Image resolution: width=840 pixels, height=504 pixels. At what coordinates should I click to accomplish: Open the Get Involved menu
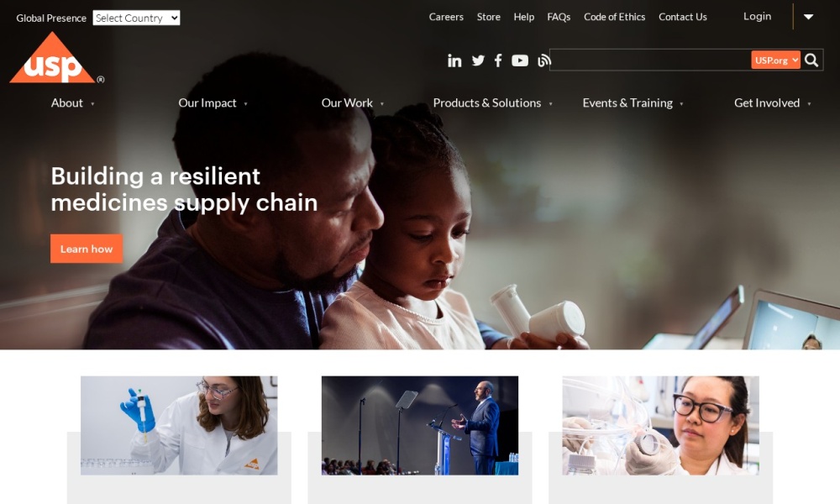click(x=772, y=102)
